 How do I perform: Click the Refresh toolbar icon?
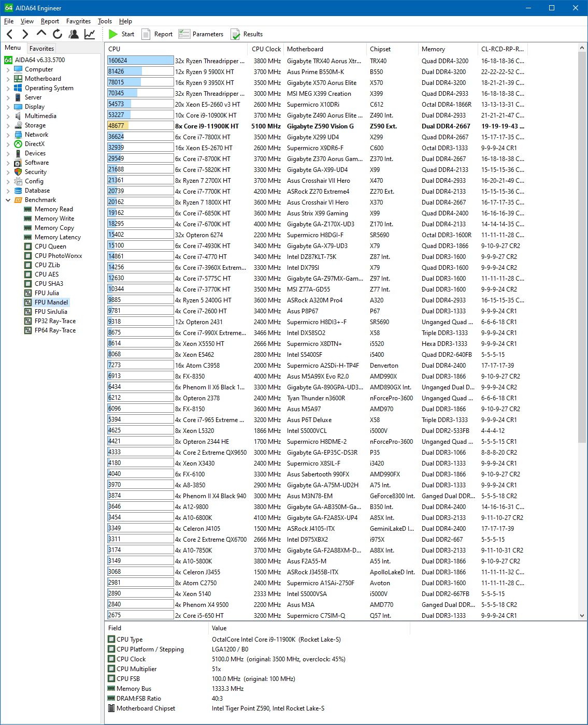(58, 34)
